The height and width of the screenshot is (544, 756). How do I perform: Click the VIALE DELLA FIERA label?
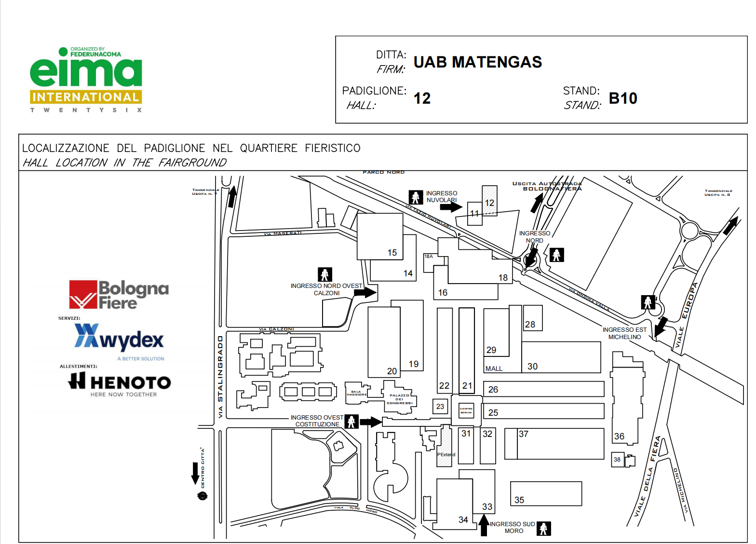click(x=647, y=476)
